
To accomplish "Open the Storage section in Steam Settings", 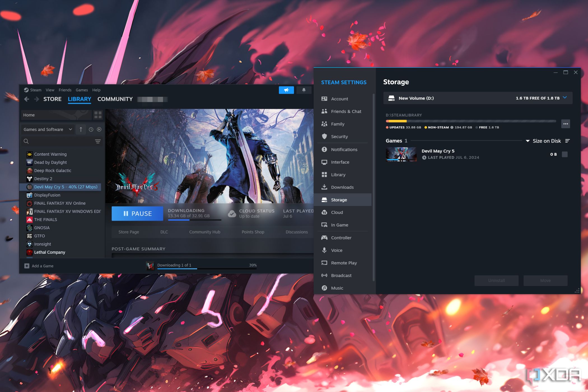I will [339, 200].
